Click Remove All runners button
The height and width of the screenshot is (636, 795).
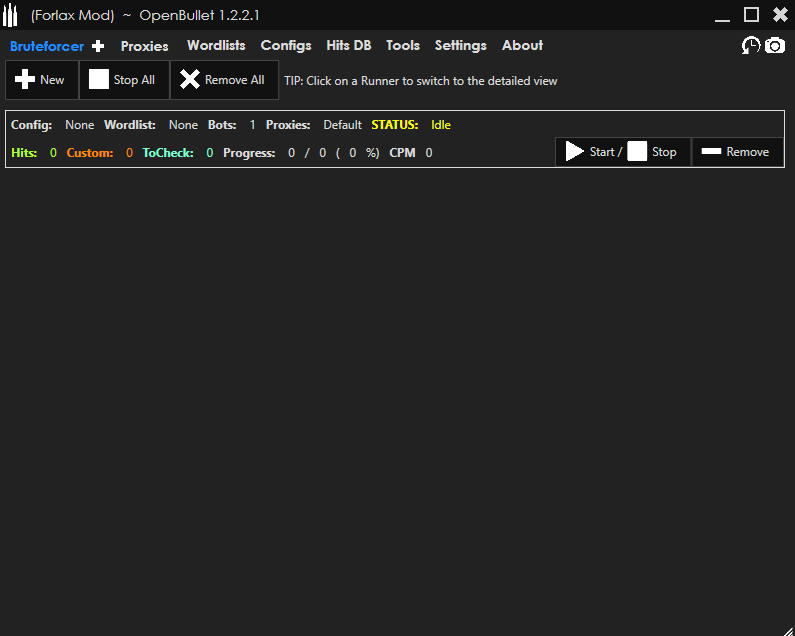click(x=224, y=80)
